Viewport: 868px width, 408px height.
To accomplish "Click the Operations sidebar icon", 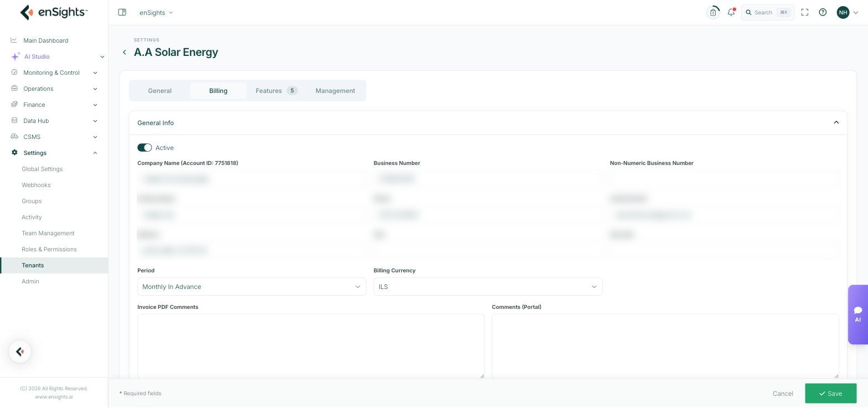I will pyautogui.click(x=14, y=89).
